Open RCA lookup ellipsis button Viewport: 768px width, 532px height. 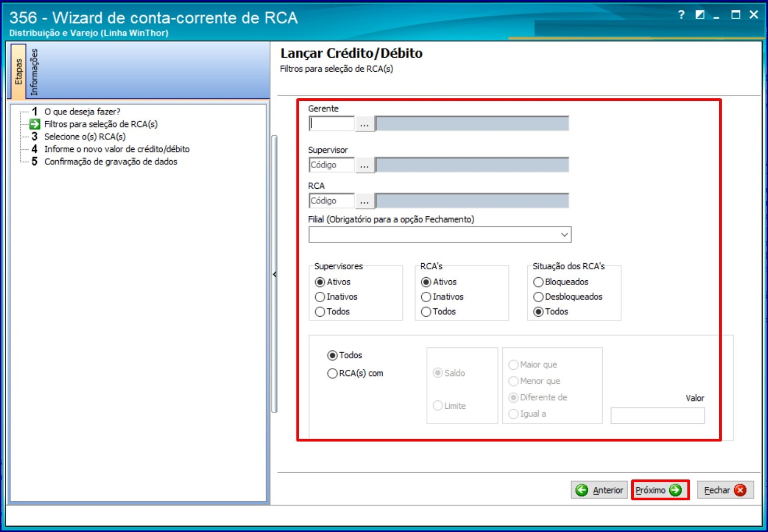coord(365,201)
